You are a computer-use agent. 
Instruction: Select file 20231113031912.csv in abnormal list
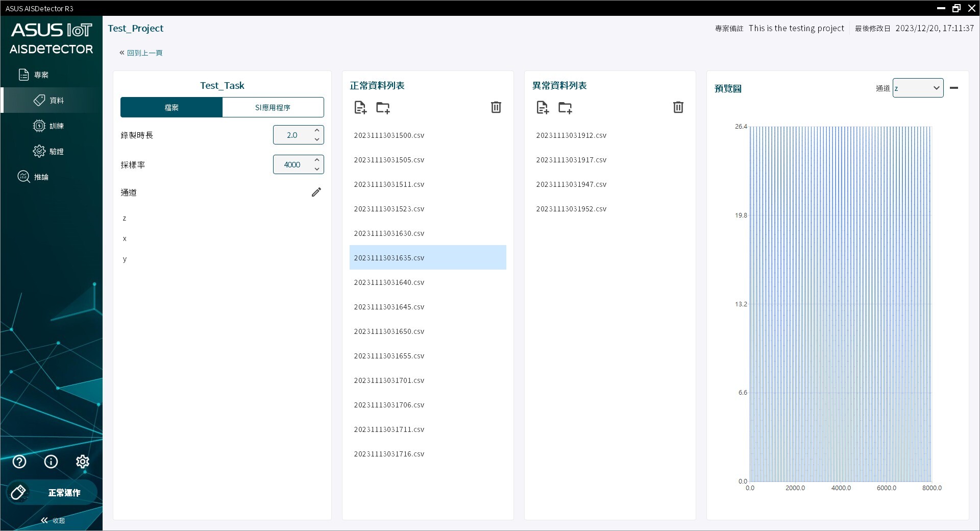tap(571, 135)
